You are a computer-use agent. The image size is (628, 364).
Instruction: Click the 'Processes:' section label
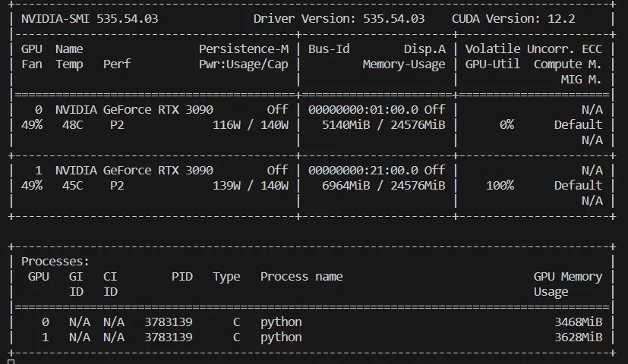[55, 262]
